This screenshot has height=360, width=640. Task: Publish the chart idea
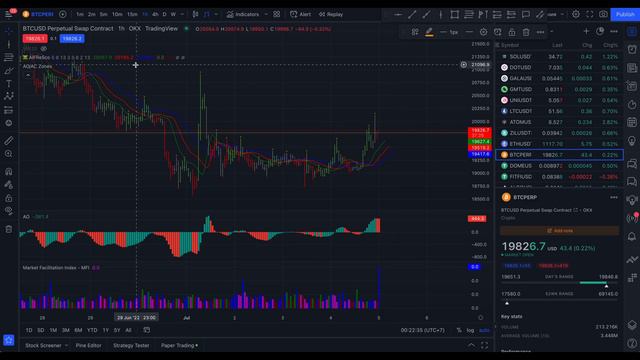pyautogui.click(x=624, y=14)
